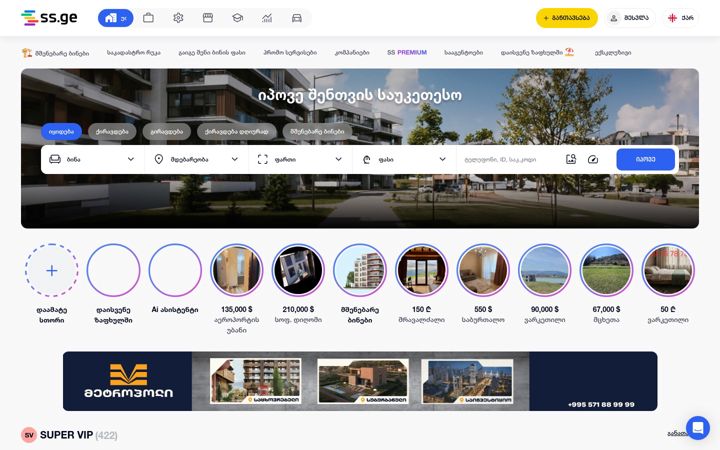
Task: Open the დაისვენე ზაფხულში story circle
Action: click(x=113, y=270)
